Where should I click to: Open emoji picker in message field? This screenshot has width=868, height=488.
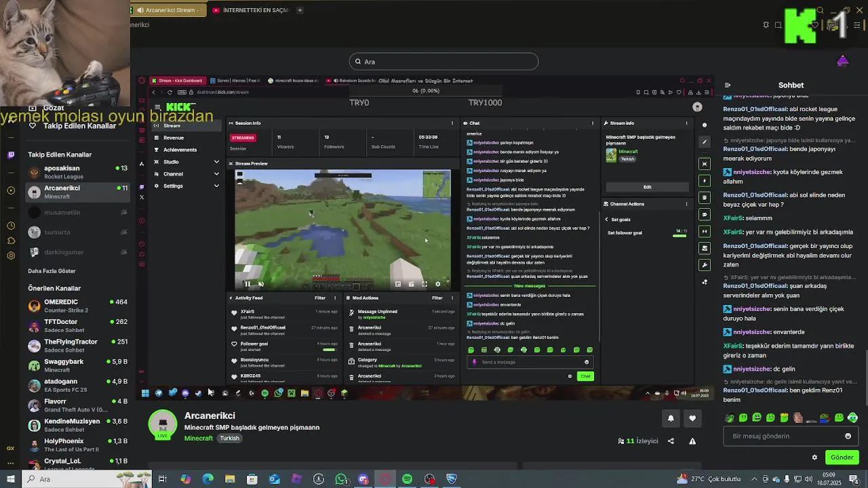click(x=848, y=436)
